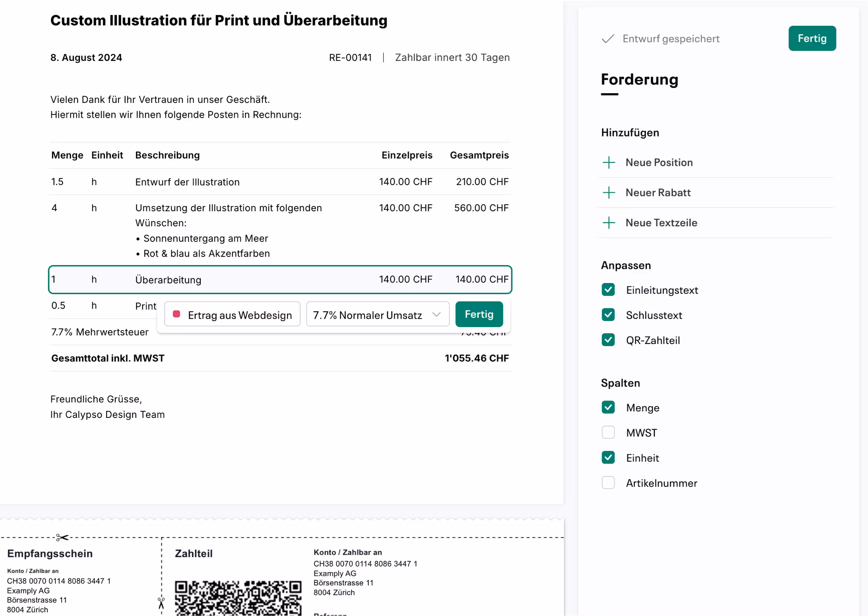Click the 210.00 CHF total

coord(482,182)
